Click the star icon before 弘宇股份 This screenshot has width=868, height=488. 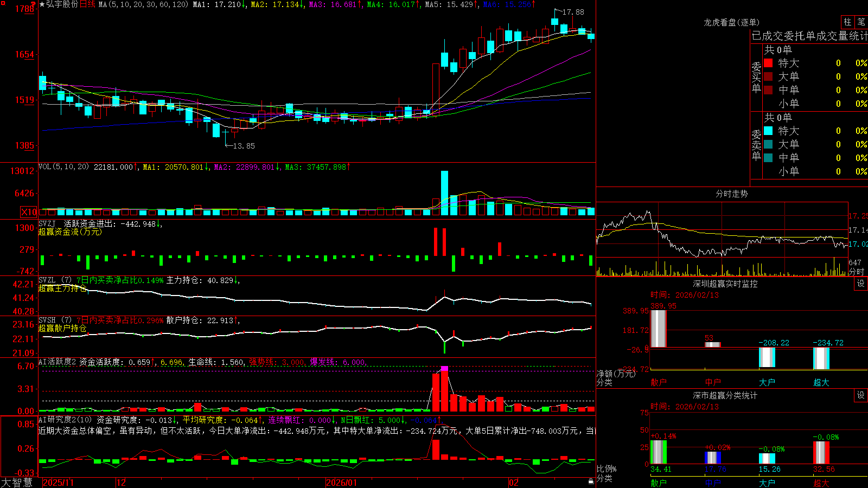[x=42, y=4]
